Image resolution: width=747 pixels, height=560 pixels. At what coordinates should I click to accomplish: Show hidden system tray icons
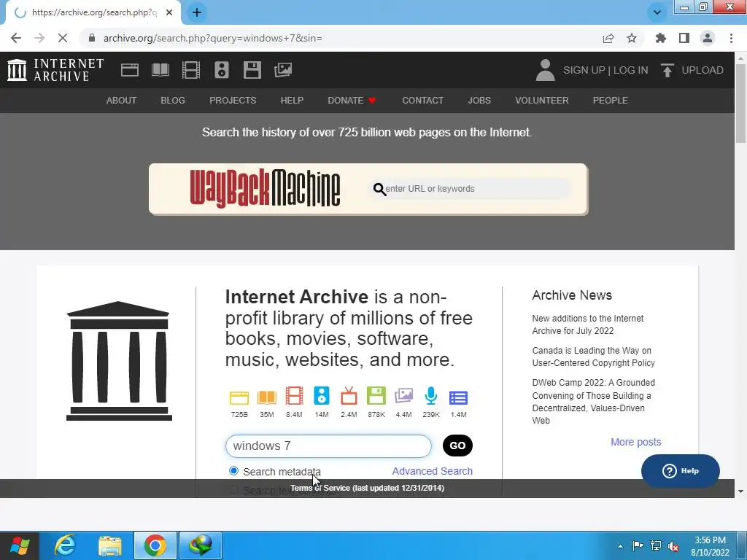tap(620, 545)
